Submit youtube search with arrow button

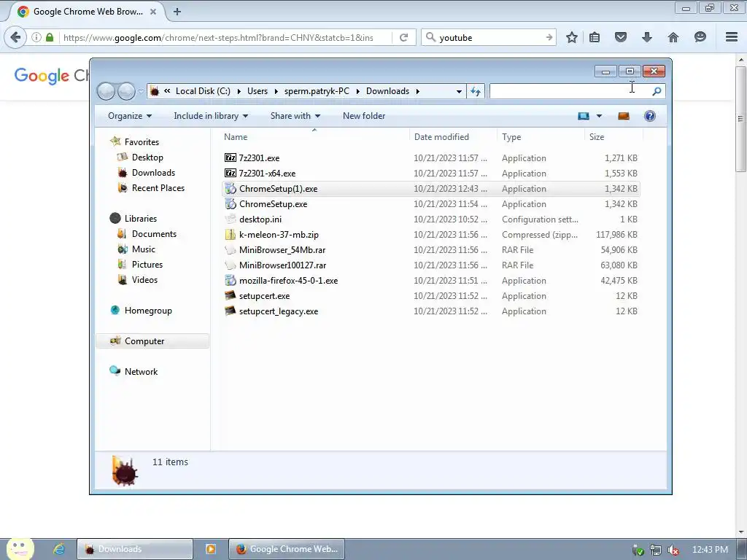(x=549, y=37)
